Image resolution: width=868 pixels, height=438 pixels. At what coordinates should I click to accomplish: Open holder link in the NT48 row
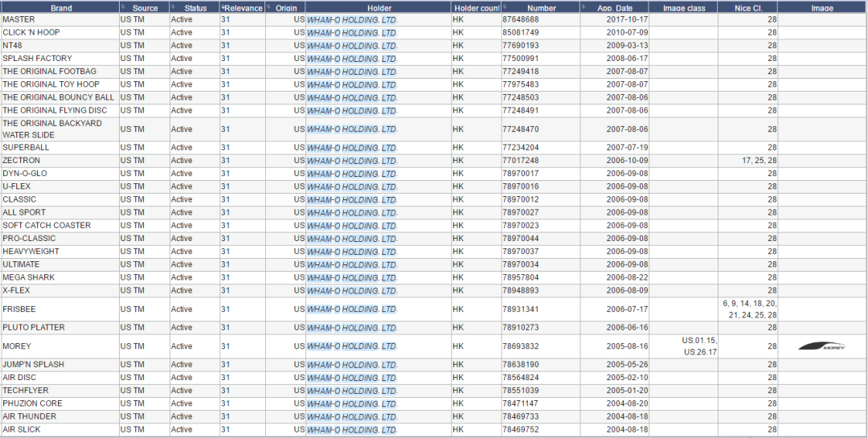(352, 45)
